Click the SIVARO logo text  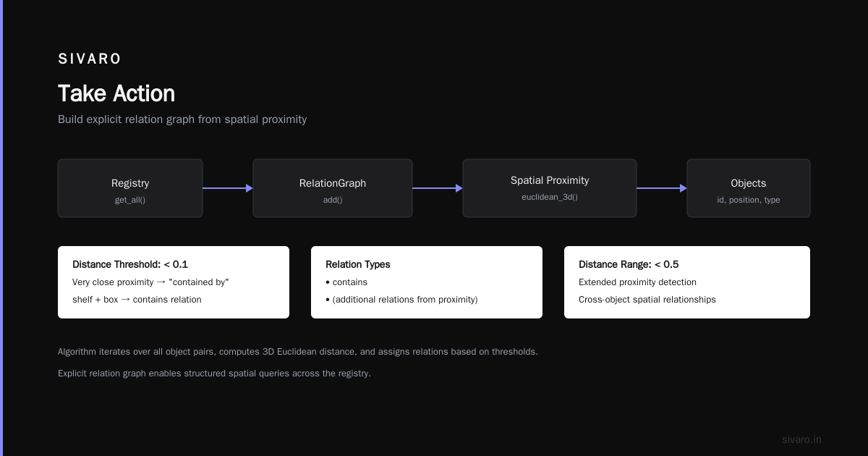point(90,59)
